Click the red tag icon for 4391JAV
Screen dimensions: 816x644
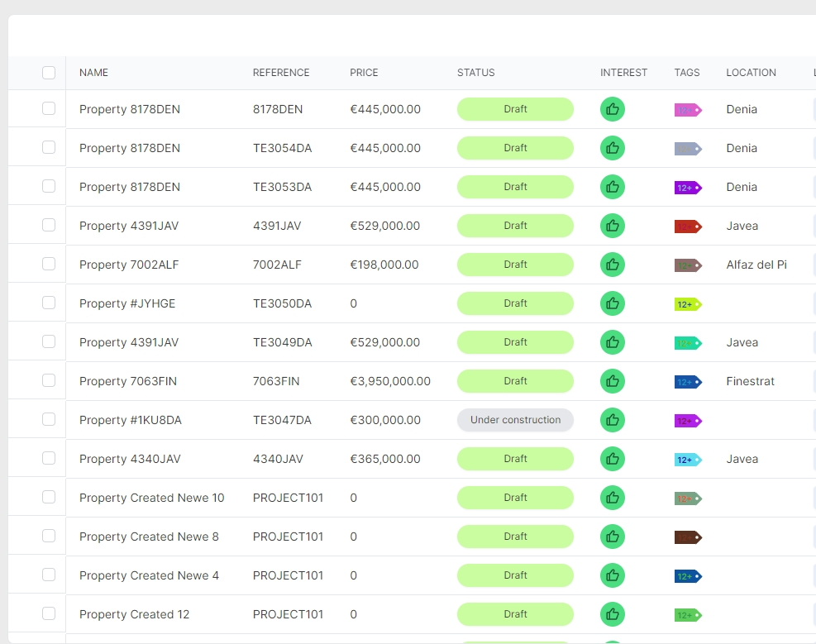point(687,227)
